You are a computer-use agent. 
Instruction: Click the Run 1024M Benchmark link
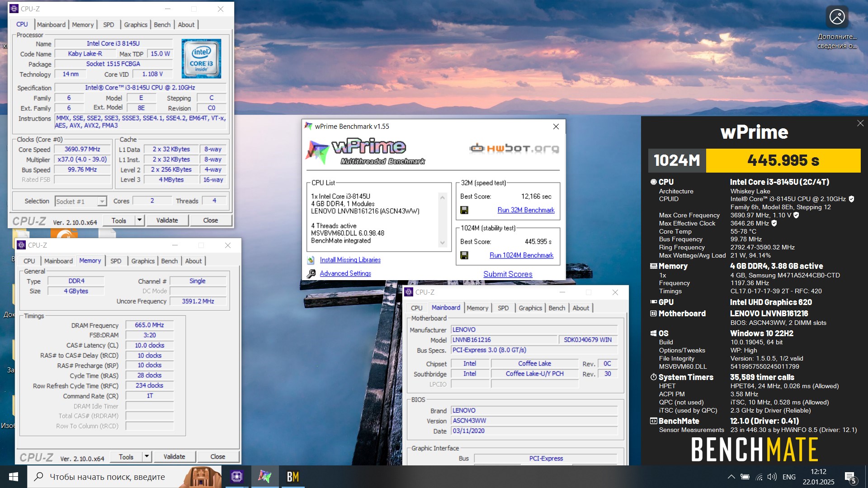pyautogui.click(x=521, y=255)
